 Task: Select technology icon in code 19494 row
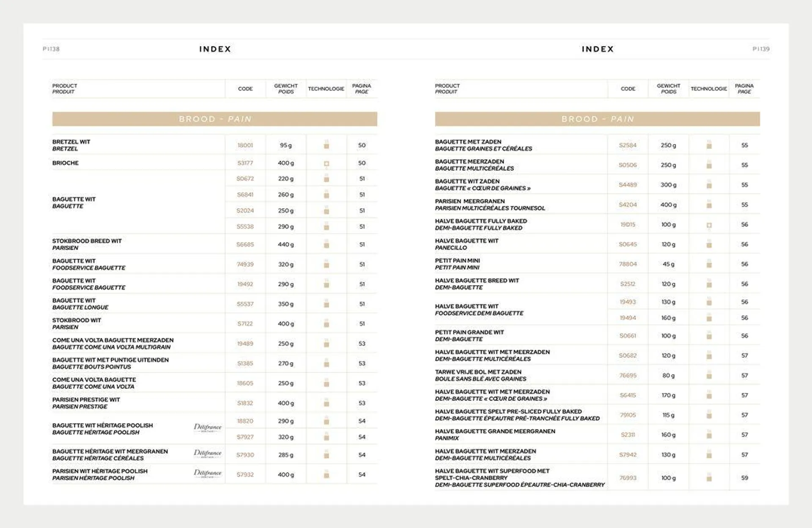point(709,317)
